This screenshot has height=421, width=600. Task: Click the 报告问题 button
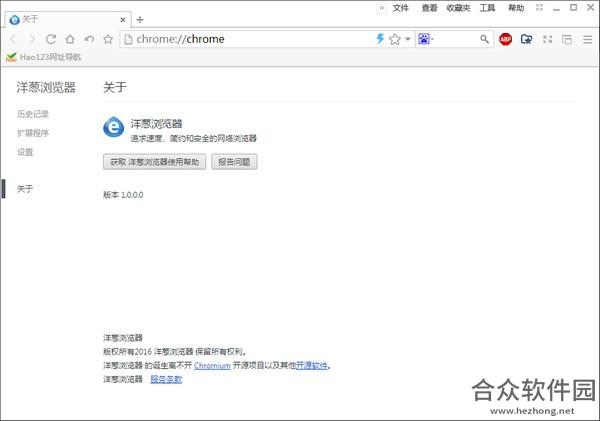point(234,162)
